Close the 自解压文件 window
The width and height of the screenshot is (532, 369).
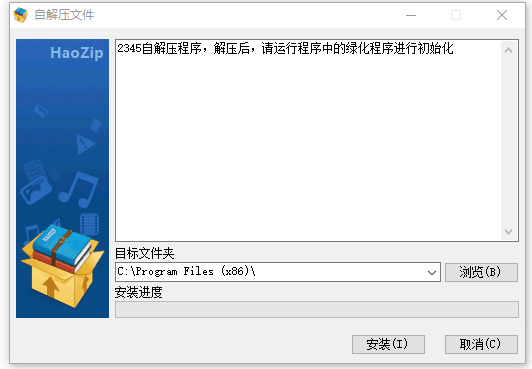502,15
